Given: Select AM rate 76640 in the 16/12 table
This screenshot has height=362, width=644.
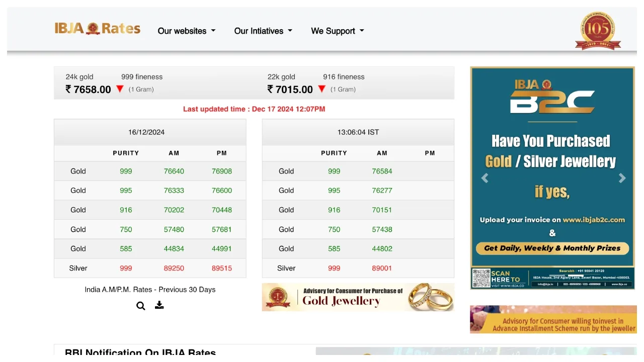Looking at the screenshot, I should [174, 171].
